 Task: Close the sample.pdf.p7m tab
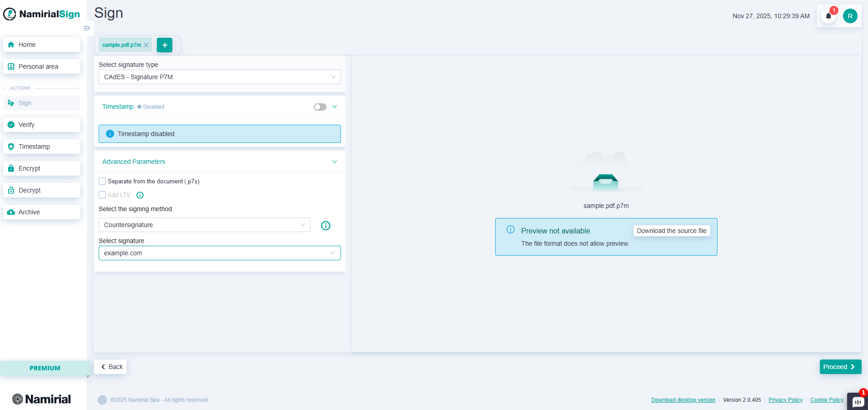(146, 45)
